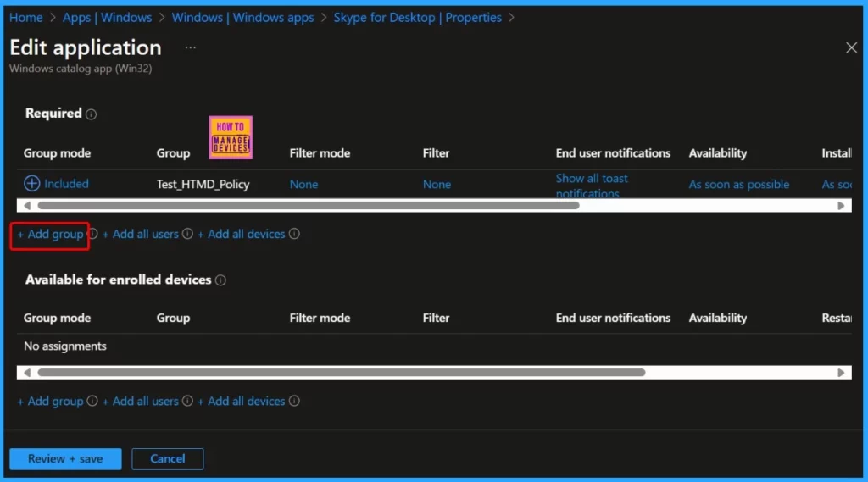Click Required table Availability header

pyautogui.click(x=717, y=153)
